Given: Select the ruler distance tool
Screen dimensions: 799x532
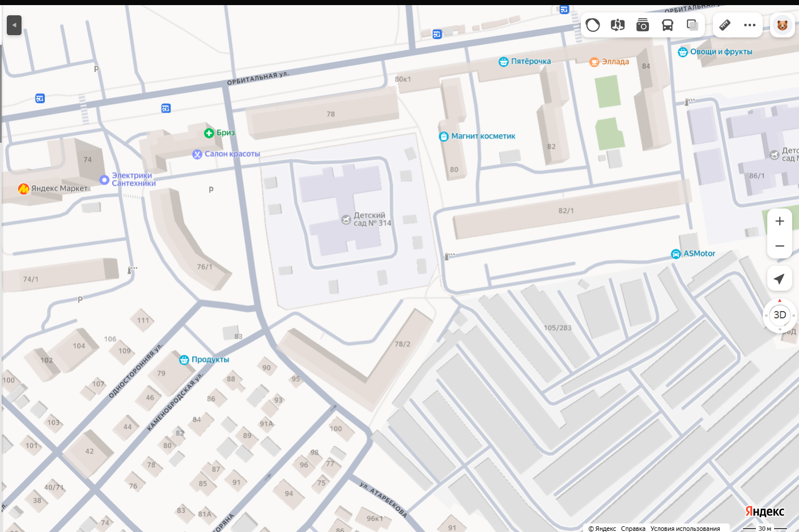Looking at the screenshot, I should pos(725,25).
